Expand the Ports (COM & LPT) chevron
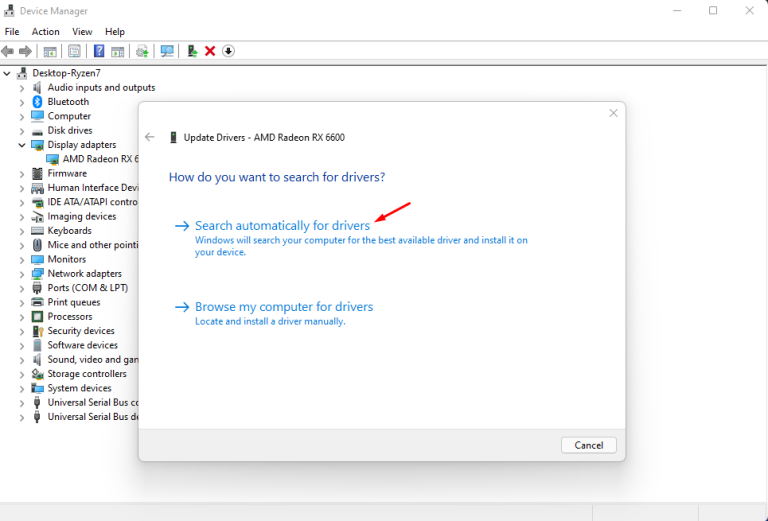Viewport: 768px width, 521px height. click(22, 288)
